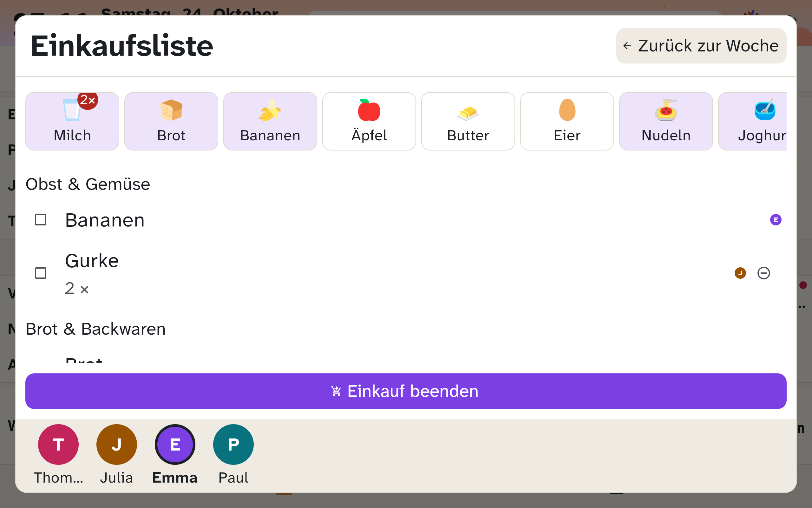This screenshot has width=812, height=508.
Task: Choose Paul's teal avatar
Action: (x=233, y=444)
